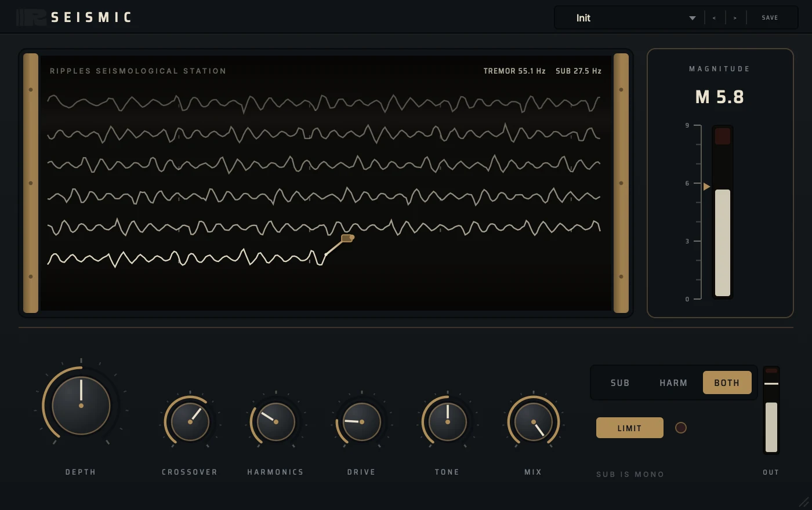Click the MIX label
This screenshot has width=812, height=510.
click(x=533, y=472)
